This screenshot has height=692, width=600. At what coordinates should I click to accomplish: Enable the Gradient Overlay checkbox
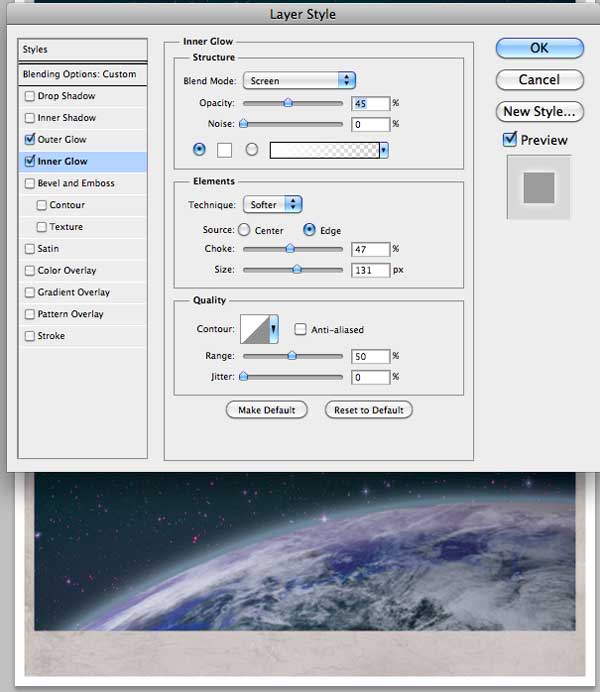tap(30, 292)
